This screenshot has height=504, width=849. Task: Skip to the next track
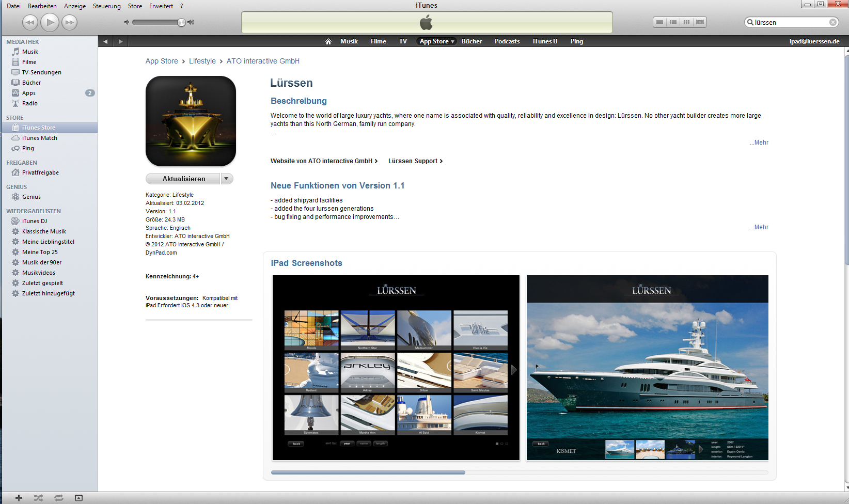(x=69, y=22)
